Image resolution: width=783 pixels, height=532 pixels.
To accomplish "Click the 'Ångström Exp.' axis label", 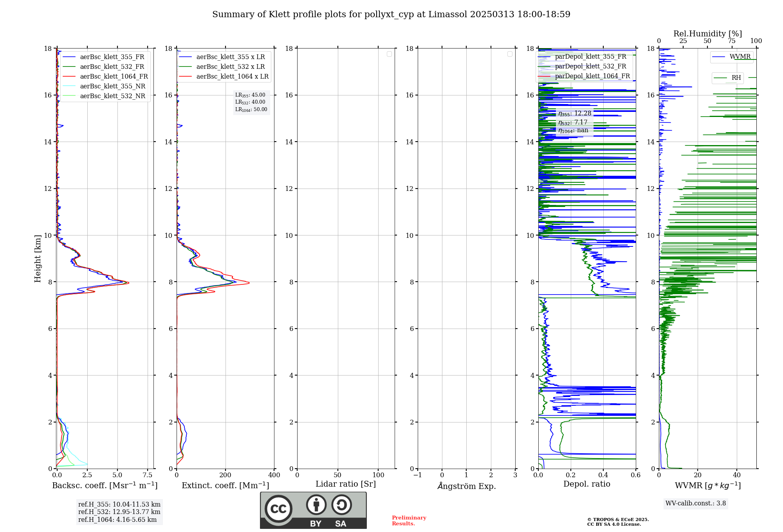I will 467,486.
